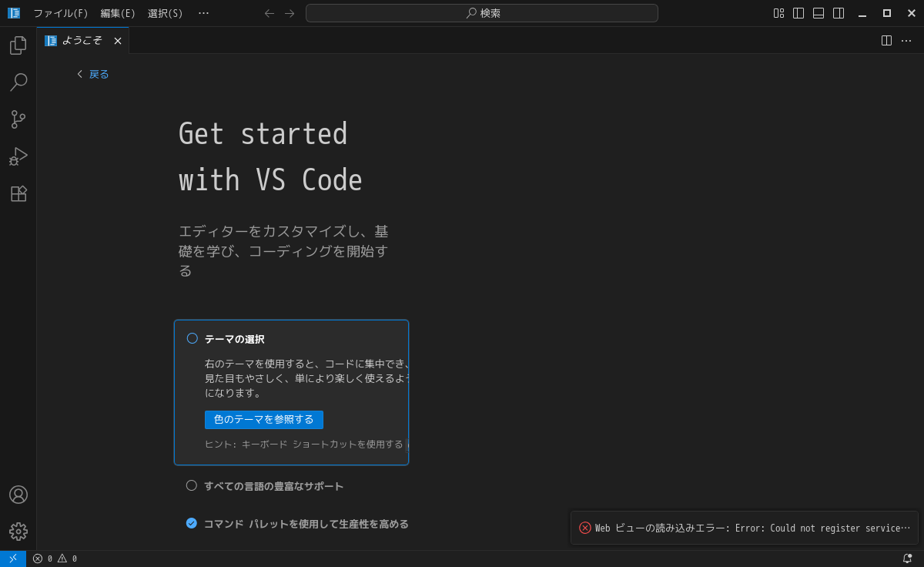
Task: Select the テーマの選択 step title
Action: (x=235, y=339)
